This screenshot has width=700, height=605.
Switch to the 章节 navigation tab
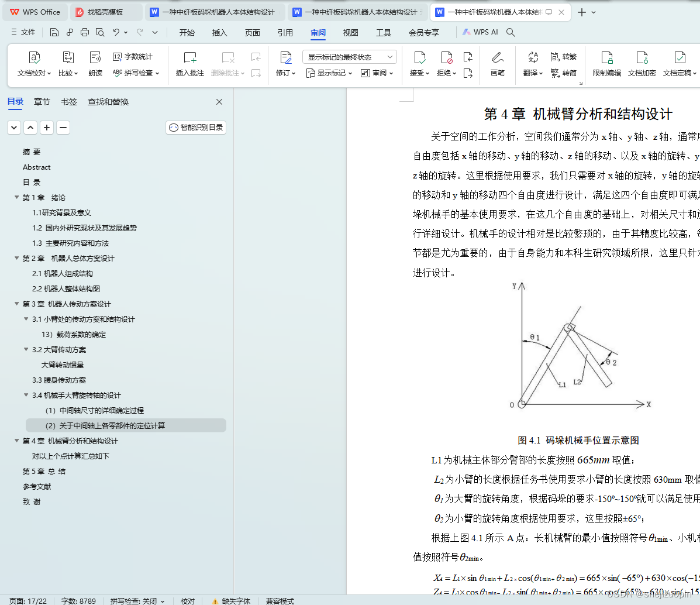click(x=42, y=102)
